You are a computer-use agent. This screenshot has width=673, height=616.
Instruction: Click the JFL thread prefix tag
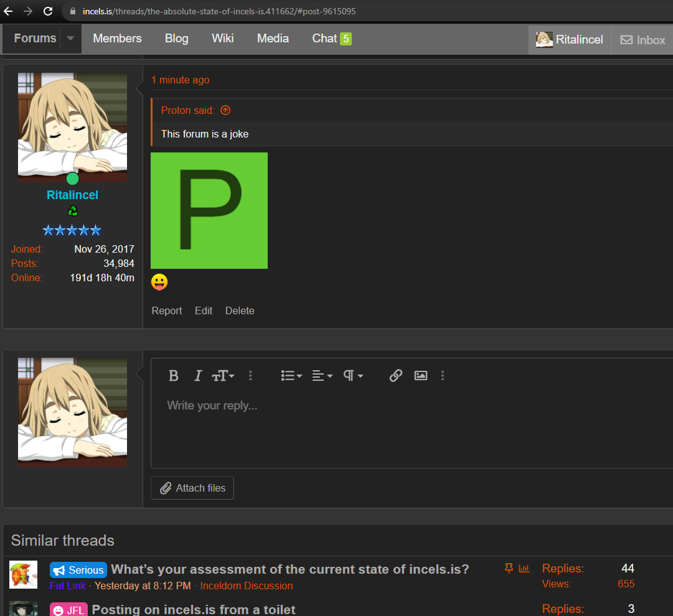click(x=68, y=610)
